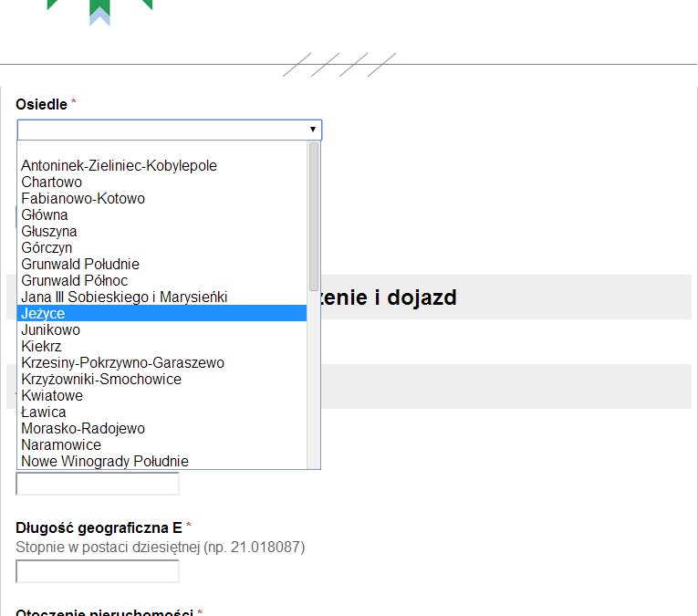The height and width of the screenshot is (616, 698).
Task: Pick Grunwald Północ from the list
Action: tap(75, 281)
